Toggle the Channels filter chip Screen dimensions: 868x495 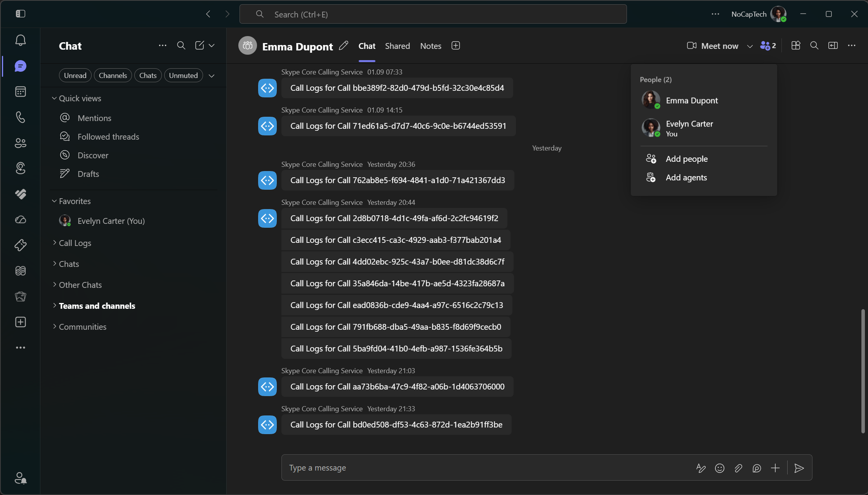(113, 75)
